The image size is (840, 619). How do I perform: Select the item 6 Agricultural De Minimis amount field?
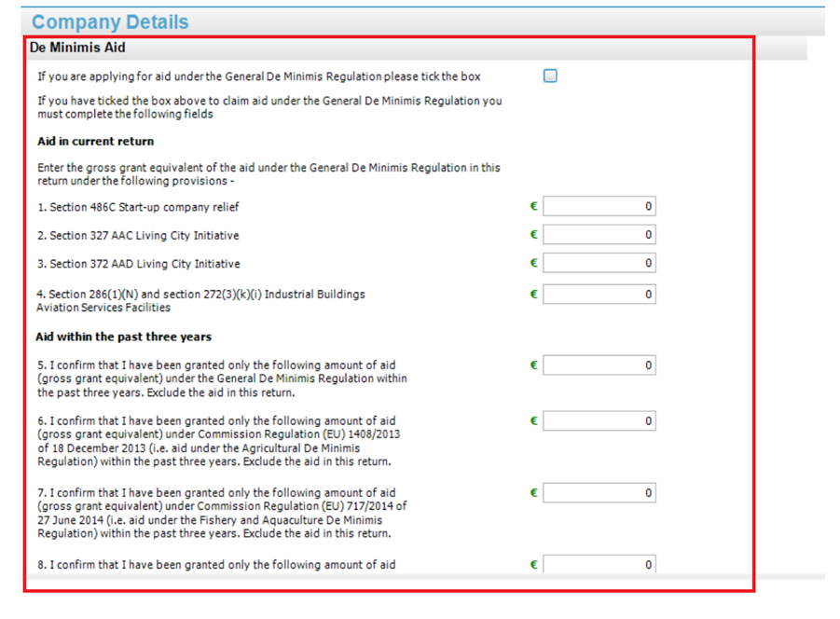pos(599,420)
